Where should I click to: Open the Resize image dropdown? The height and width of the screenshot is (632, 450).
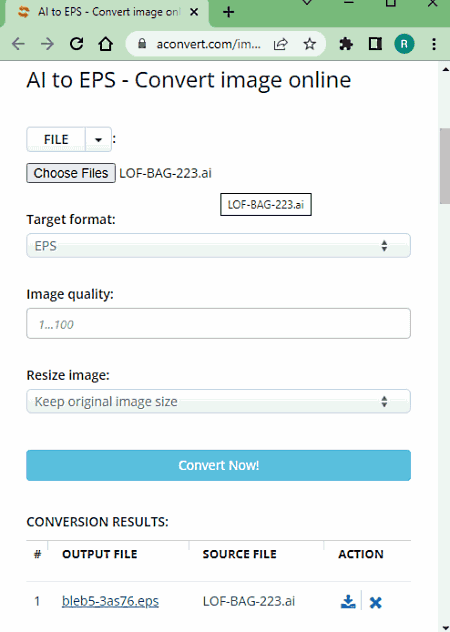pos(219,401)
